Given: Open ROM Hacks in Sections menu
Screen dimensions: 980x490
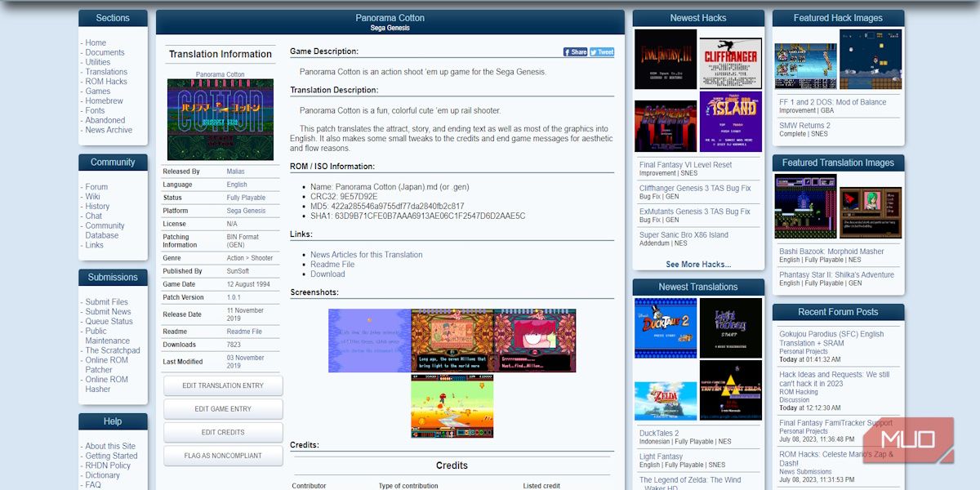Looking at the screenshot, I should [106, 82].
